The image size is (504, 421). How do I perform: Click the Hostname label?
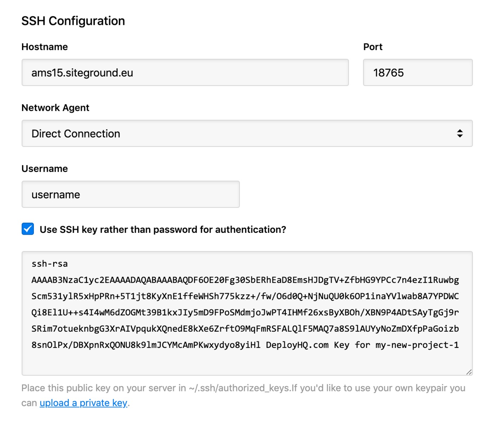click(x=45, y=47)
